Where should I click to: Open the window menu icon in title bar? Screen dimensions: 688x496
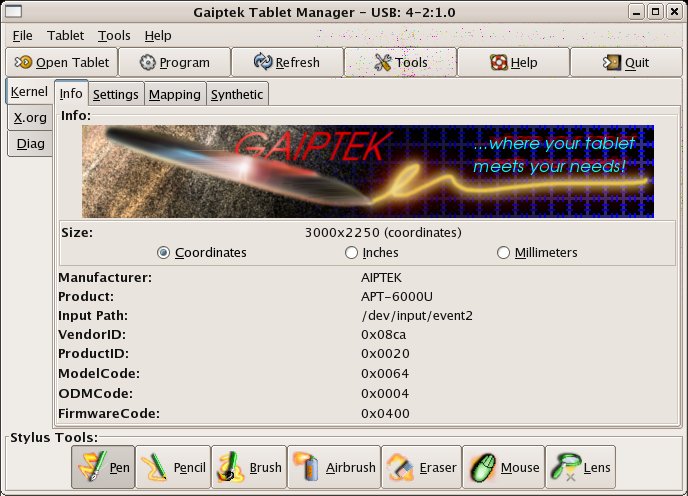coord(13,11)
